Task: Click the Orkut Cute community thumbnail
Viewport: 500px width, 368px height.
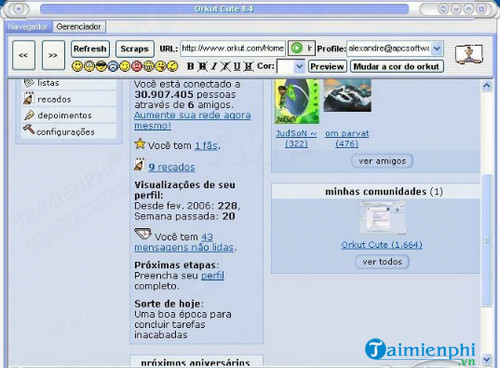Action: (x=382, y=218)
